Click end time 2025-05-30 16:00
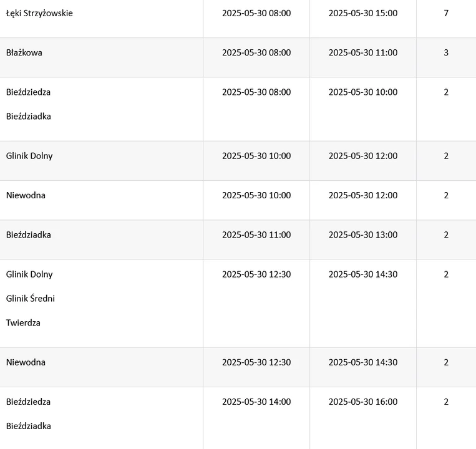This screenshot has height=449, width=476. click(362, 402)
